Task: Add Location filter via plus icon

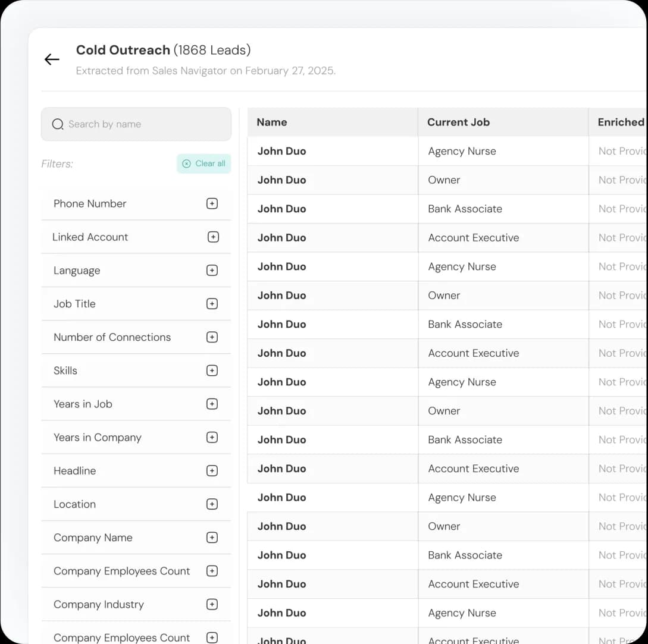Action: [x=212, y=504]
